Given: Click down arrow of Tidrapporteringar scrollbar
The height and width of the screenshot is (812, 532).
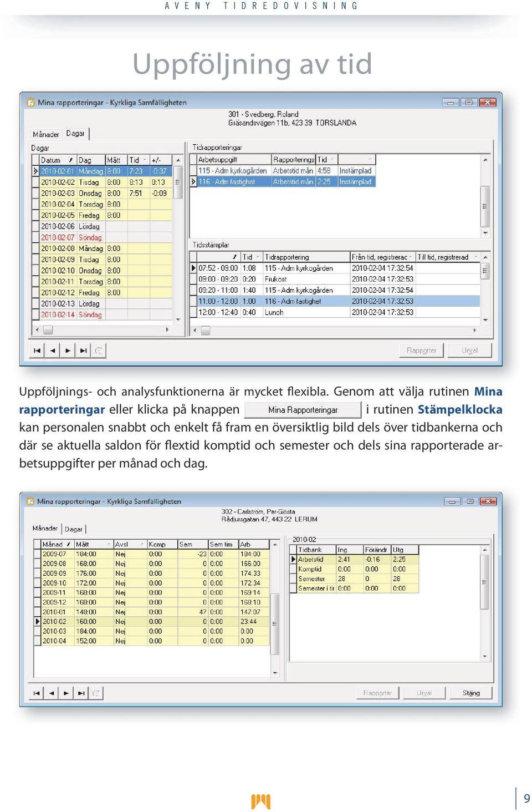Looking at the screenshot, I should point(485,234).
